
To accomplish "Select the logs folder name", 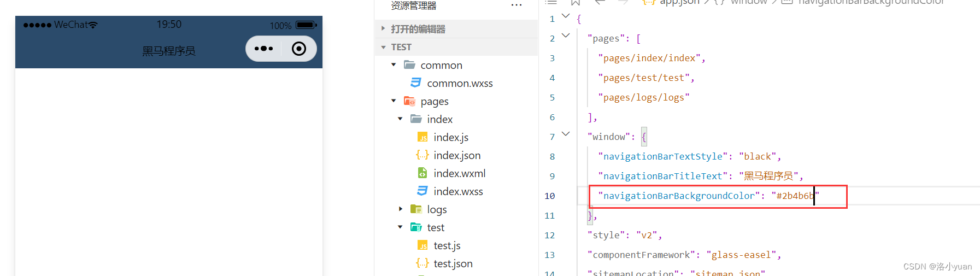I will (x=437, y=209).
